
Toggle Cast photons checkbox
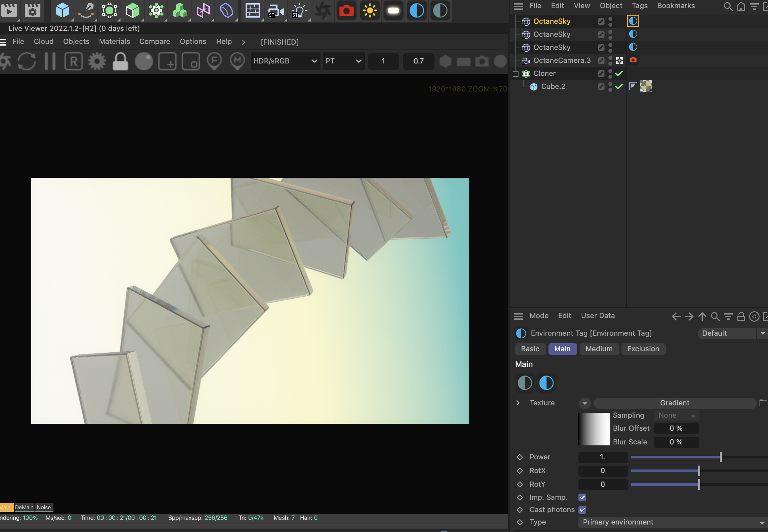[x=582, y=510]
